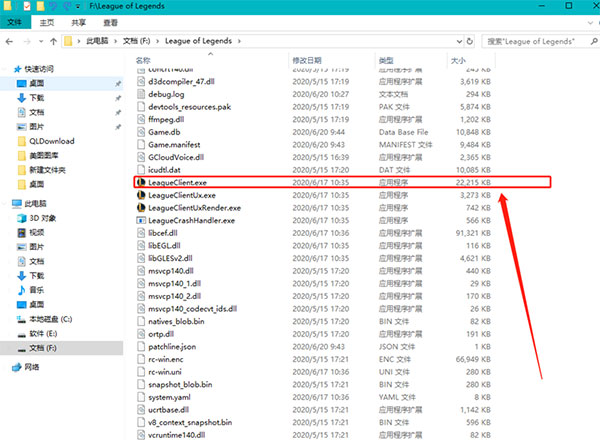Image resolution: width=600 pixels, height=440 pixels.
Task: Click the libcef.dll file icon
Action: (x=141, y=233)
